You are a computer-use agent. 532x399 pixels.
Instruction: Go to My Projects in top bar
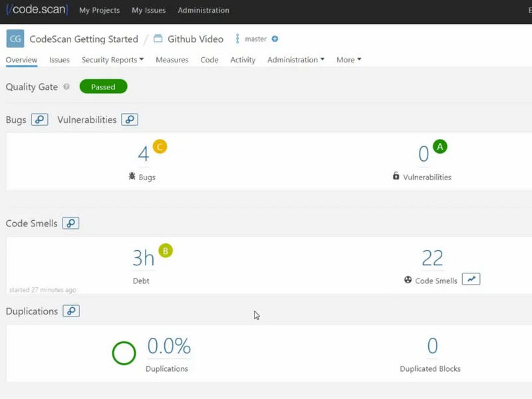coord(99,11)
